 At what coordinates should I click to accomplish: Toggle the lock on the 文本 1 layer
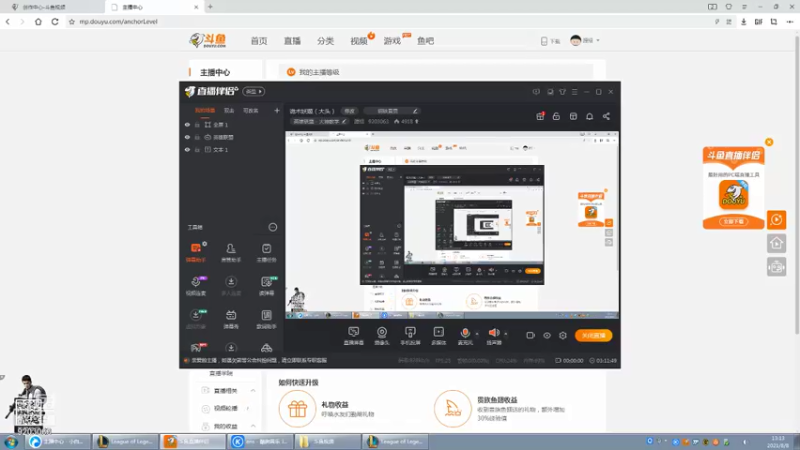coord(197,149)
